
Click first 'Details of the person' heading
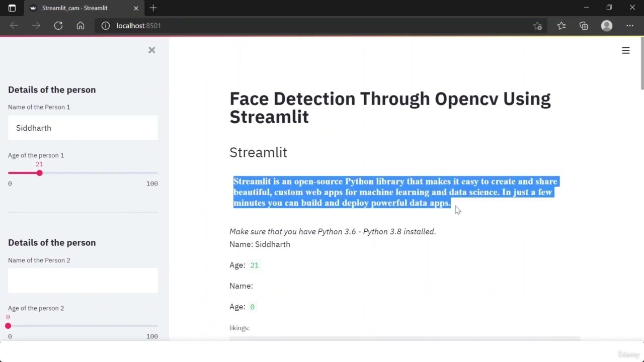tap(52, 89)
